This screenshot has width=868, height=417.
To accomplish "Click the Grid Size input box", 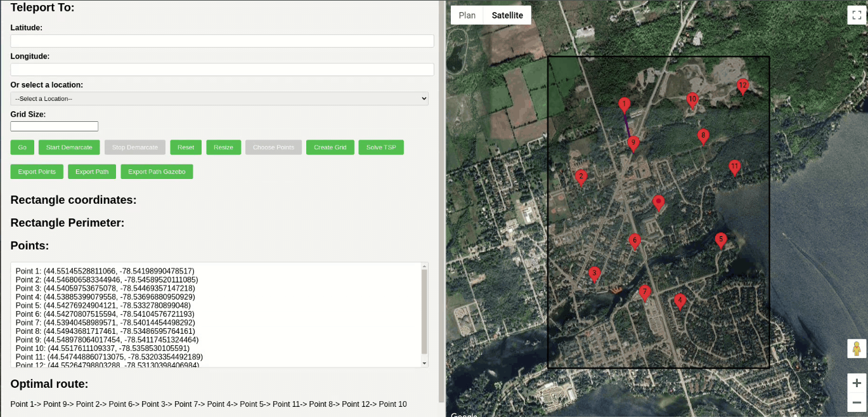I will (55, 126).
